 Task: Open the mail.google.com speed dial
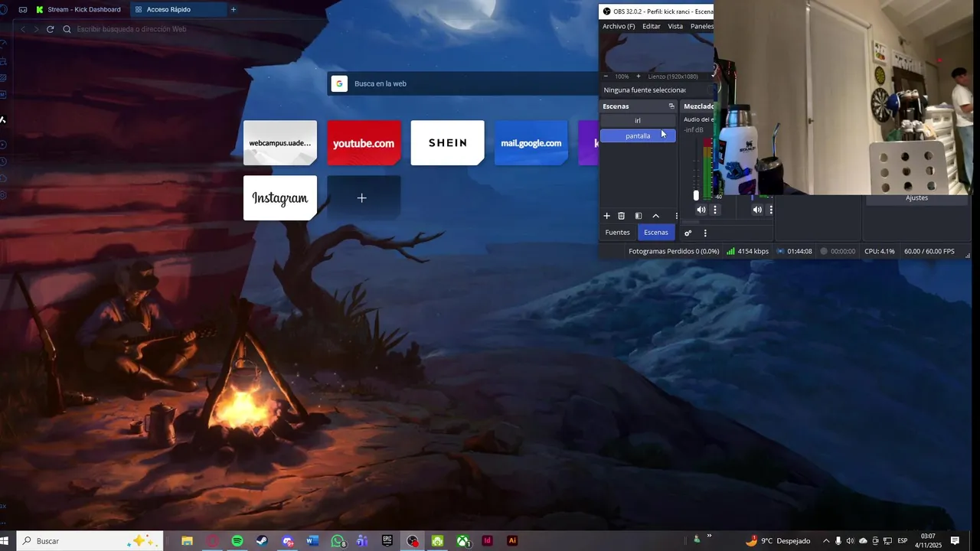click(x=531, y=143)
